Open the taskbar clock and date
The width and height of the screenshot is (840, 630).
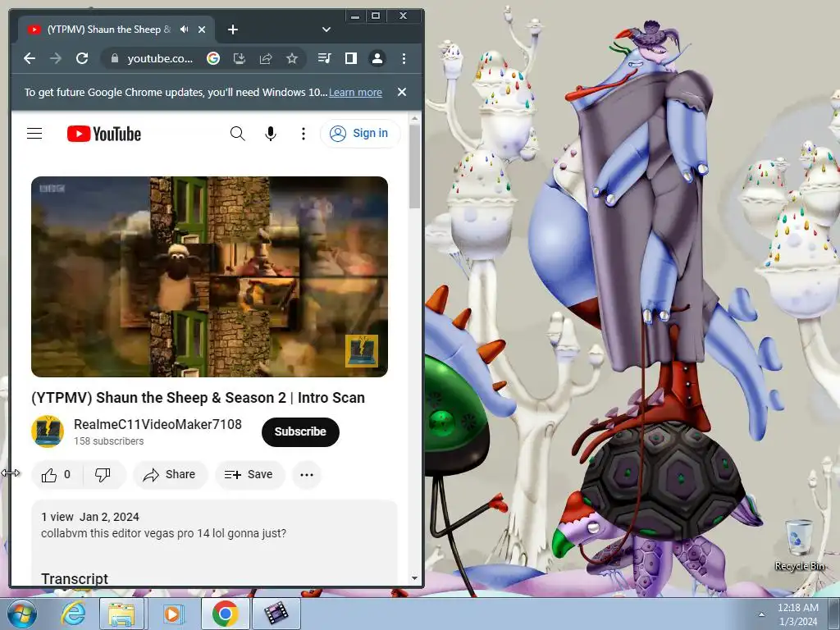point(797,614)
